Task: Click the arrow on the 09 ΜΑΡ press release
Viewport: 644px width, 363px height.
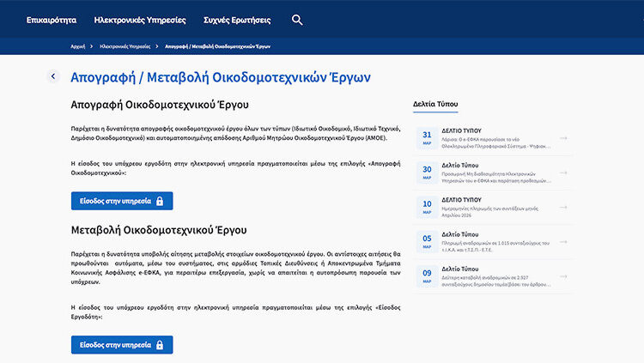Action: (x=563, y=275)
